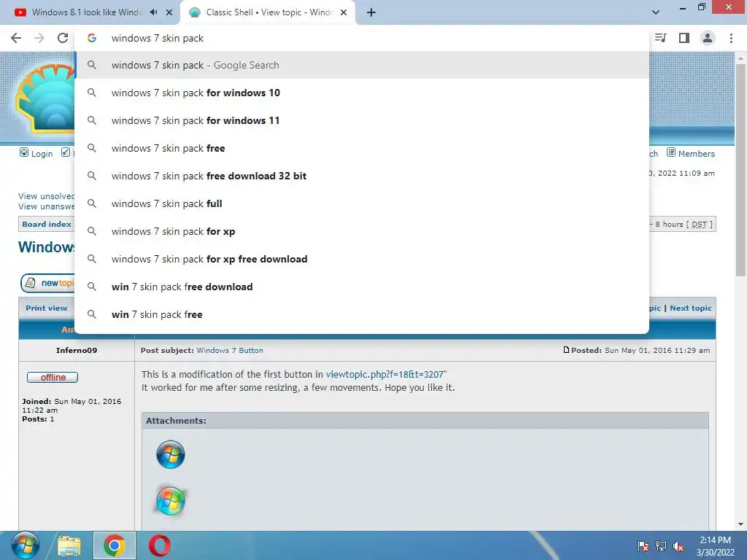Click the new topic button
This screenshot has width=747, height=560.
(x=47, y=283)
